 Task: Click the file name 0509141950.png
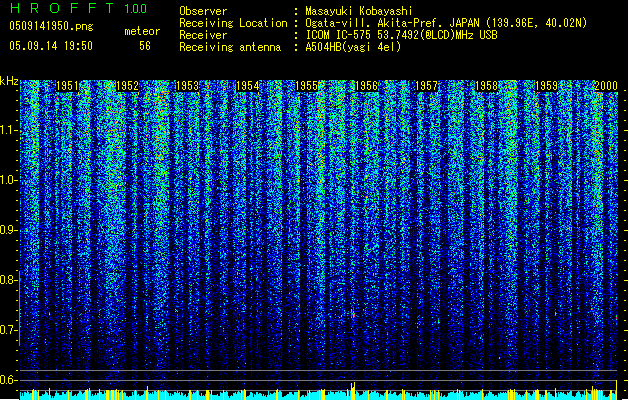[51, 27]
